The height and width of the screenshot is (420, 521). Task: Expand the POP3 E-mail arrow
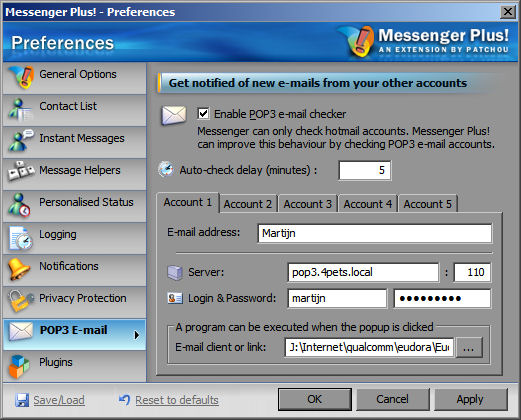(x=136, y=335)
